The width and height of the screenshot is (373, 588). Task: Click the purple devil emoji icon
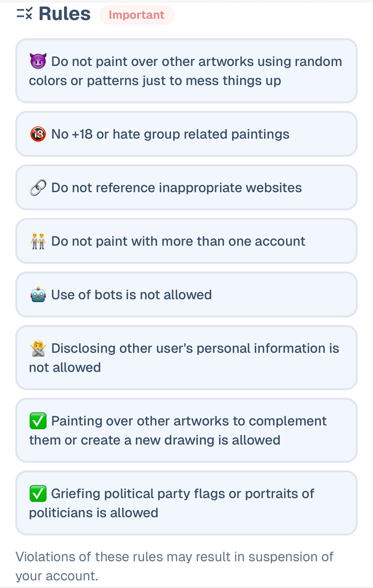coord(38,61)
